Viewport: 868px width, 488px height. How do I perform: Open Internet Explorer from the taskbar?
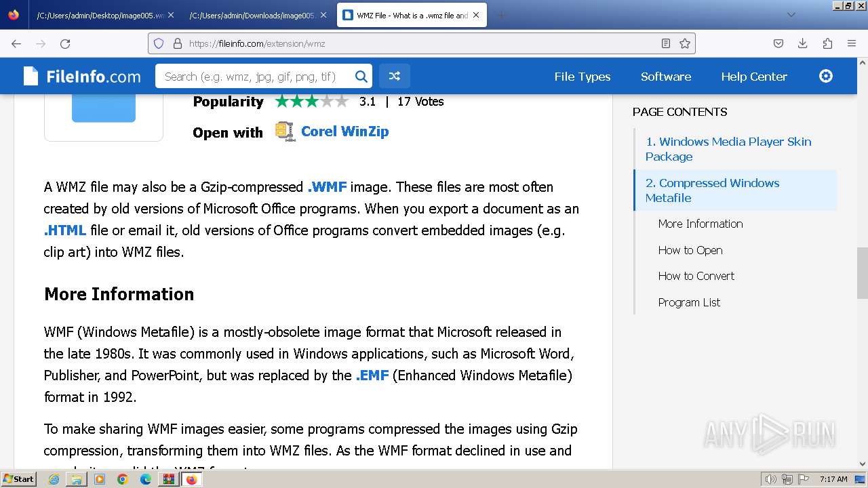54,479
